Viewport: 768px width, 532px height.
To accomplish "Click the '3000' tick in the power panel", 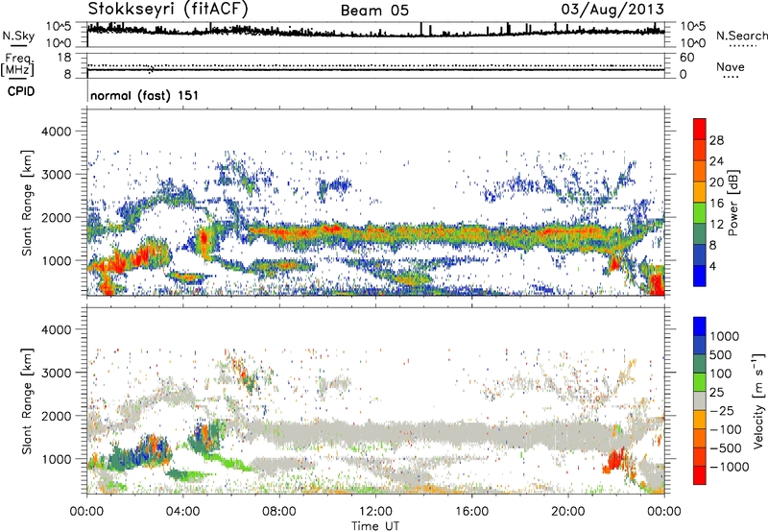I will tap(56, 175).
